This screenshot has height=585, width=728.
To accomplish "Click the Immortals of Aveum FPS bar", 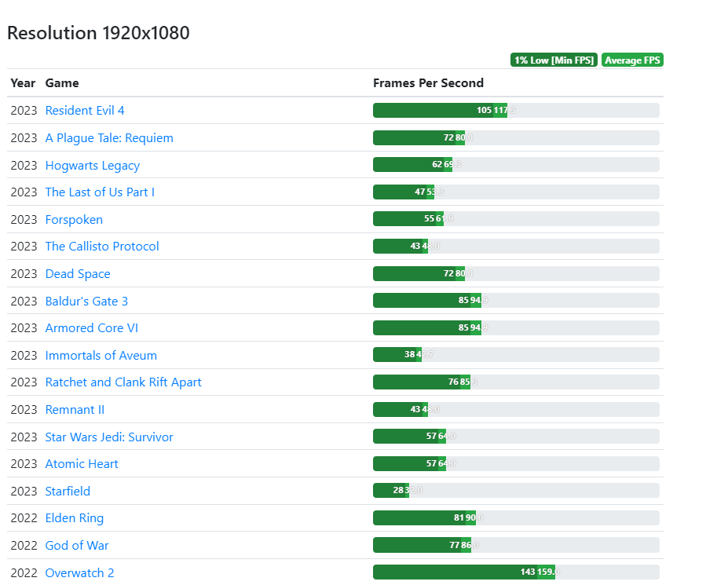I will pyautogui.click(x=516, y=355).
